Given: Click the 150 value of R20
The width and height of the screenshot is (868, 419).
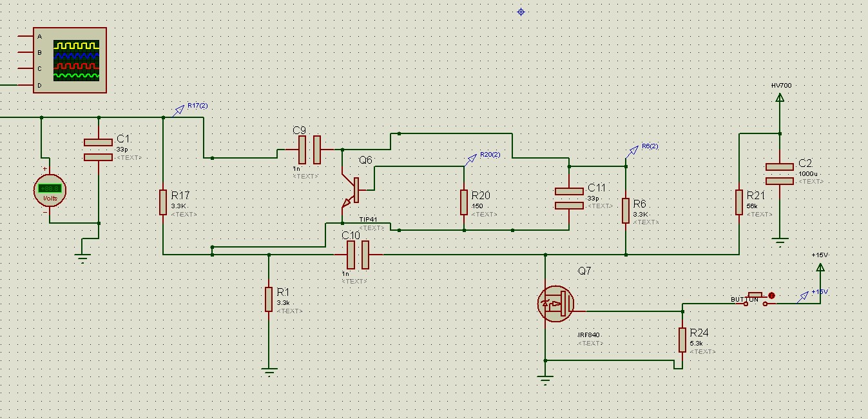Looking at the screenshot, I should tap(477, 206).
